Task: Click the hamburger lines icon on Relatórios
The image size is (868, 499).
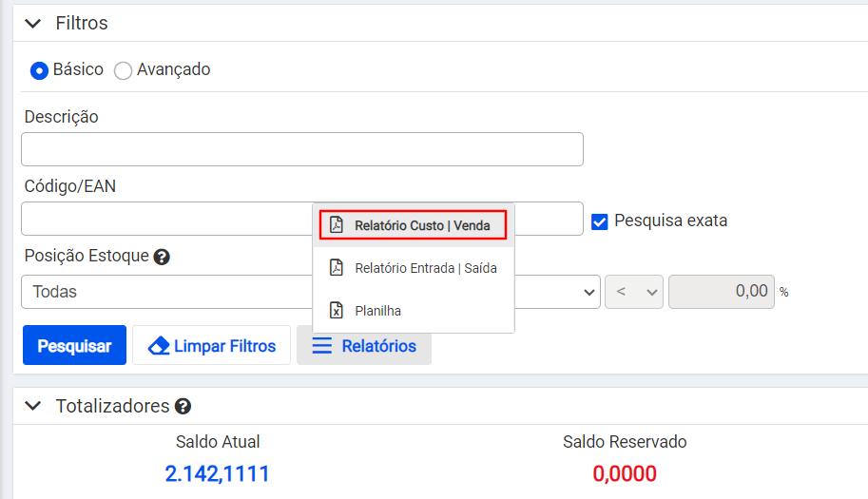Action: [x=322, y=346]
